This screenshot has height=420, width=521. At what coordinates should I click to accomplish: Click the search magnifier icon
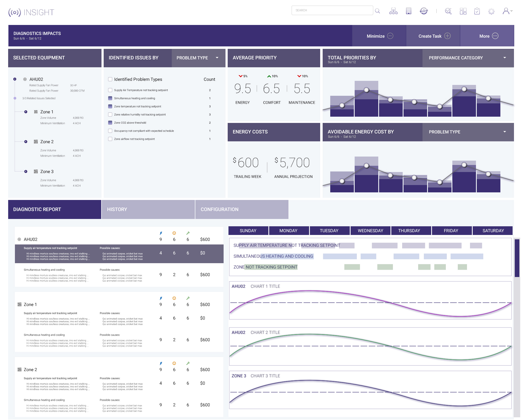(377, 11)
